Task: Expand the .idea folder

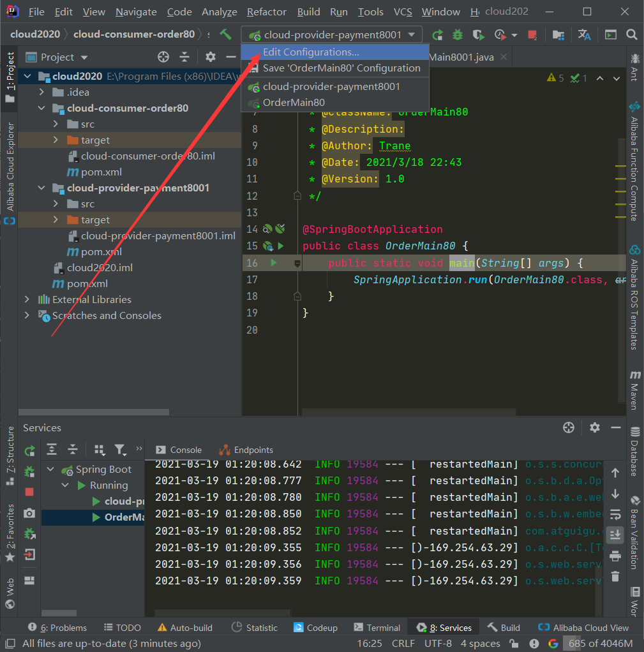Action: click(x=41, y=92)
